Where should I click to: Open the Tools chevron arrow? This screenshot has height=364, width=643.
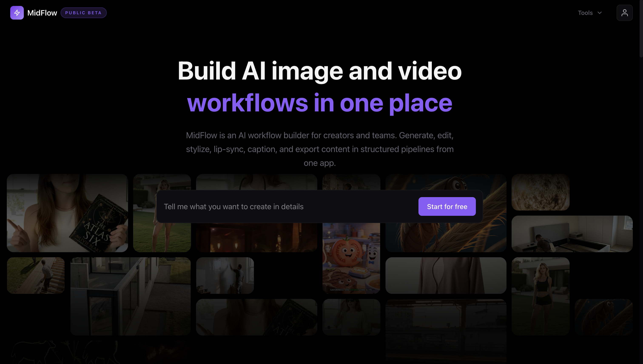click(599, 13)
